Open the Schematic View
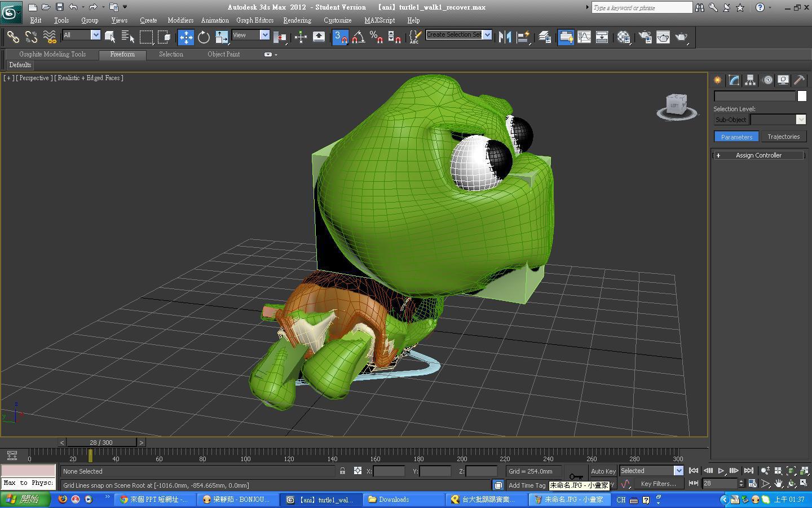 [602, 37]
